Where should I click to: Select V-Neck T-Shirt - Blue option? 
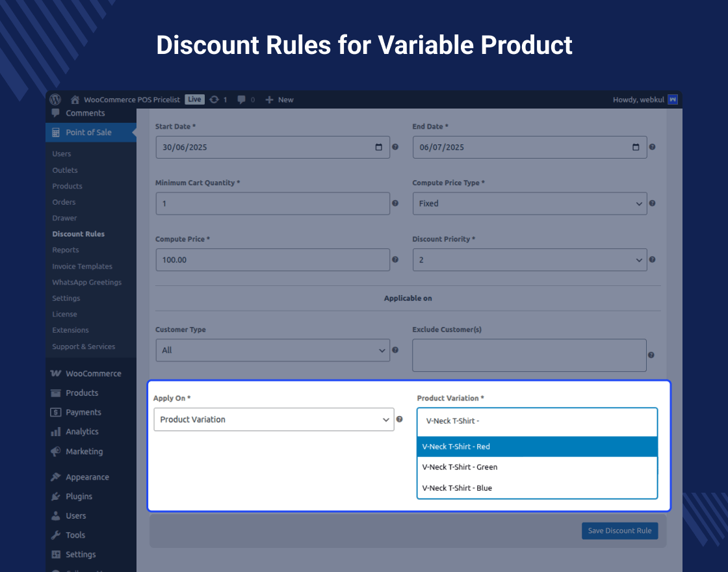coord(537,488)
